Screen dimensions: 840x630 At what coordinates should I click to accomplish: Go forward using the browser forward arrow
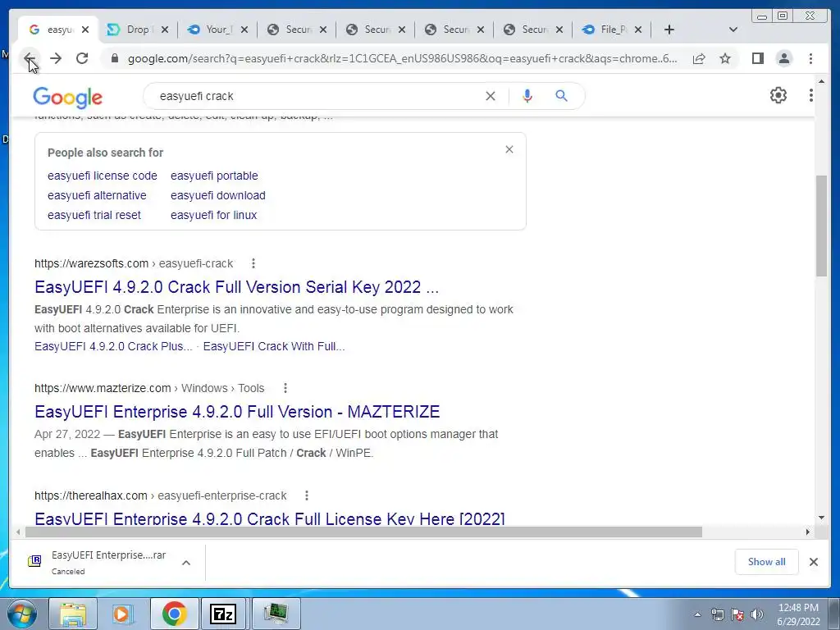tap(56, 58)
